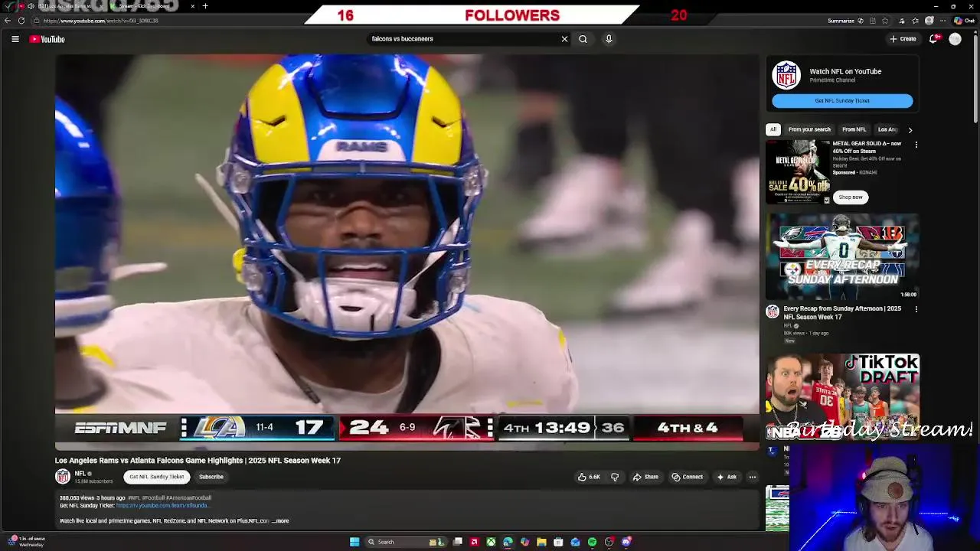Click the Rams vs Falcons video player
Viewport: 980px width, 551px height.
point(407,250)
